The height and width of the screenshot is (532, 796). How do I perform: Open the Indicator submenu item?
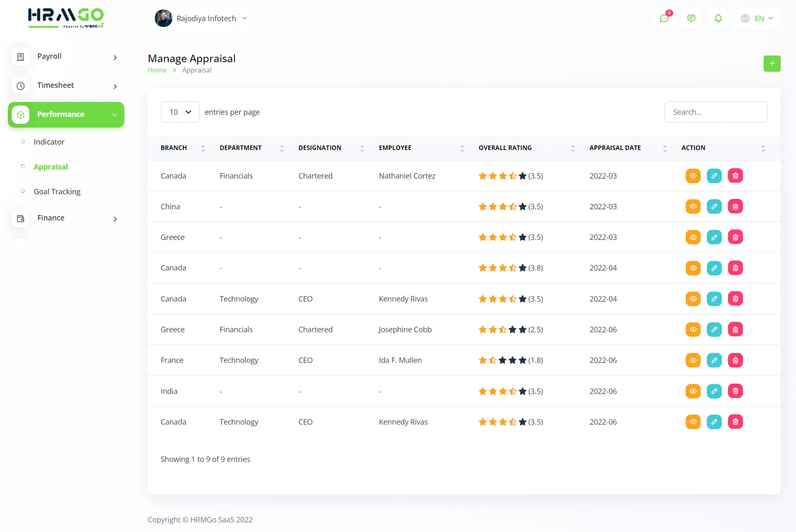point(49,142)
